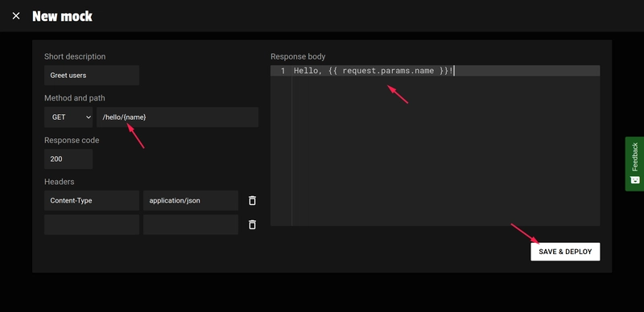Edit the application/json header value field

tap(191, 200)
